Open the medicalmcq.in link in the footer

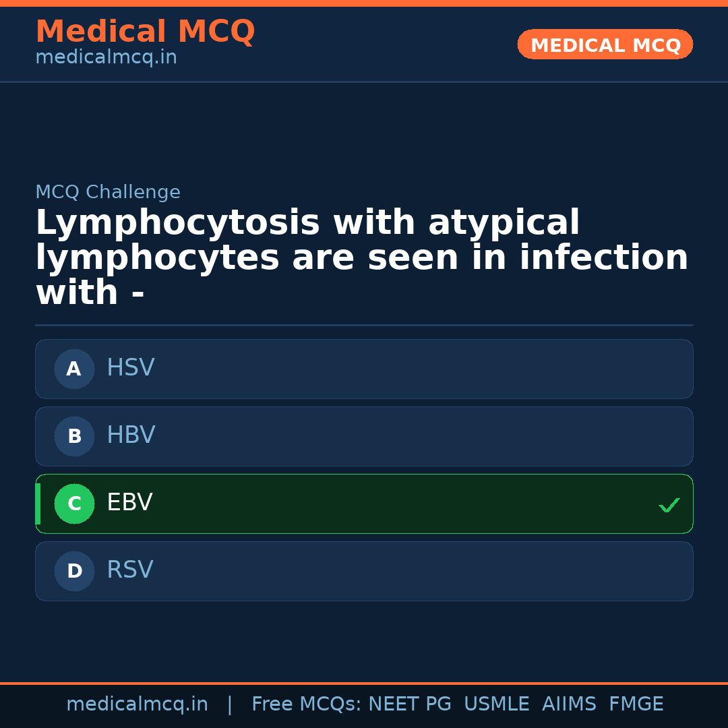point(137,704)
